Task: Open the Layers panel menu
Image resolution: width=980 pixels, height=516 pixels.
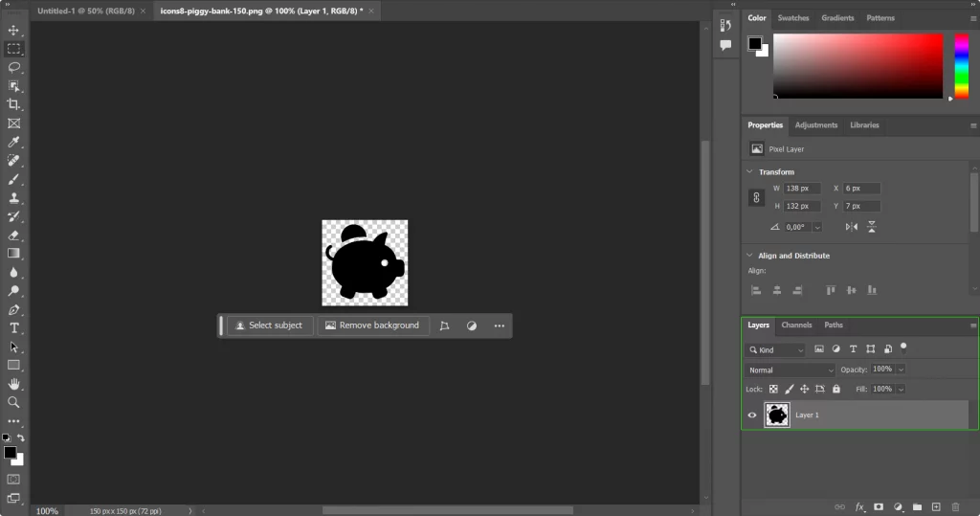Action: pyautogui.click(x=973, y=325)
